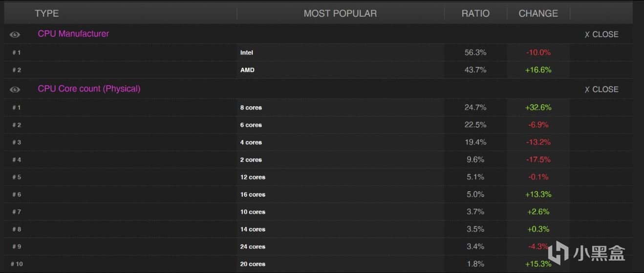Viewport: 644px width, 273px height.
Task: Click the 12 cores entry
Action: 253,177
